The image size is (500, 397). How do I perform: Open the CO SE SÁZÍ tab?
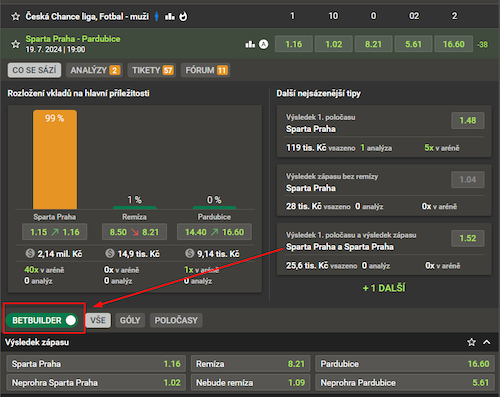tap(34, 70)
